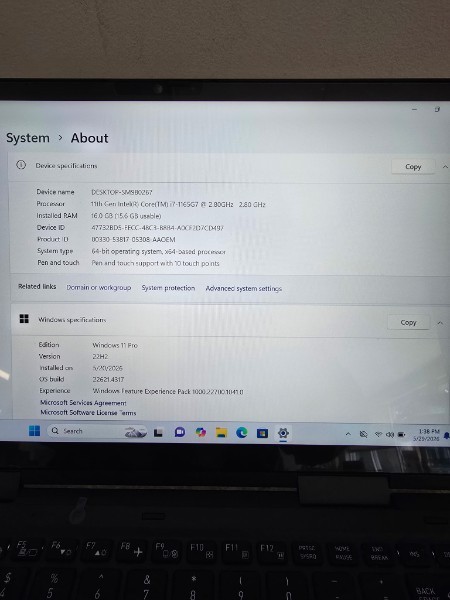Select the Windows 11 Pro edition text
The height and width of the screenshot is (600, 450).
pyautogui.click(x=115, y=345)
